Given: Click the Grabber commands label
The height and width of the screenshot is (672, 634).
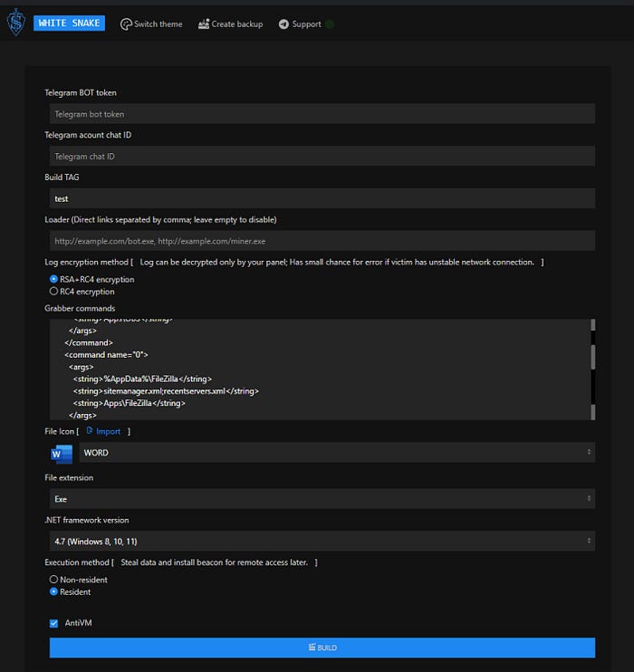Looking at the screenshot, I should [80, 308].
